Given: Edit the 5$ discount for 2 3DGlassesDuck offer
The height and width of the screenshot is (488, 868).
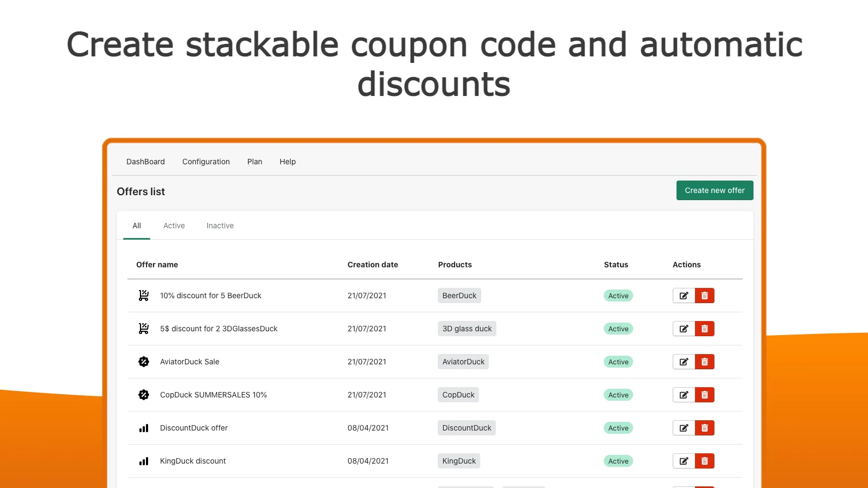Looking at the screenshot, I should (684, 329).
